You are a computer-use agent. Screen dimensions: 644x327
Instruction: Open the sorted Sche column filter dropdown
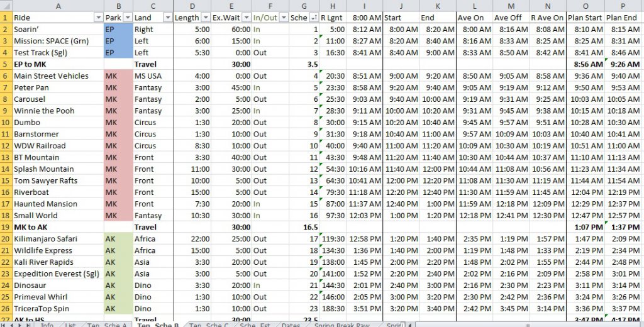pos(314,18)
